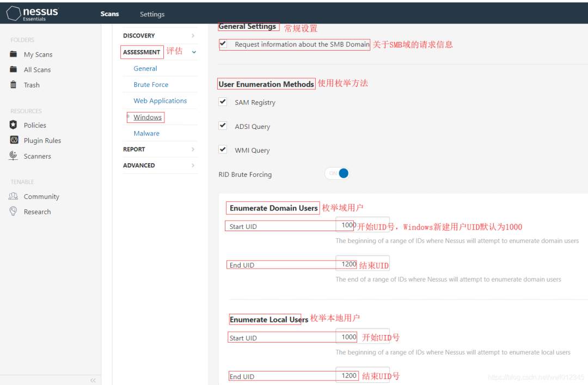
Task: Open the Settings top tab
Action: [152, 14]
